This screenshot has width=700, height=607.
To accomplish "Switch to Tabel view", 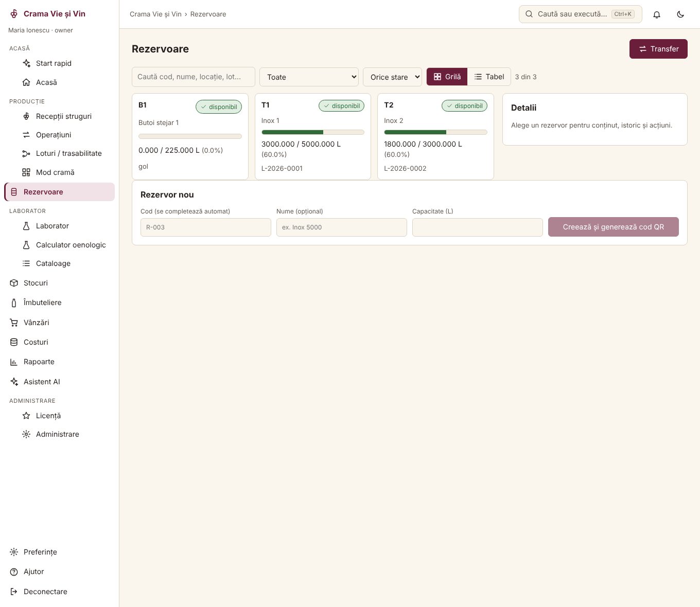I will 489,77.
